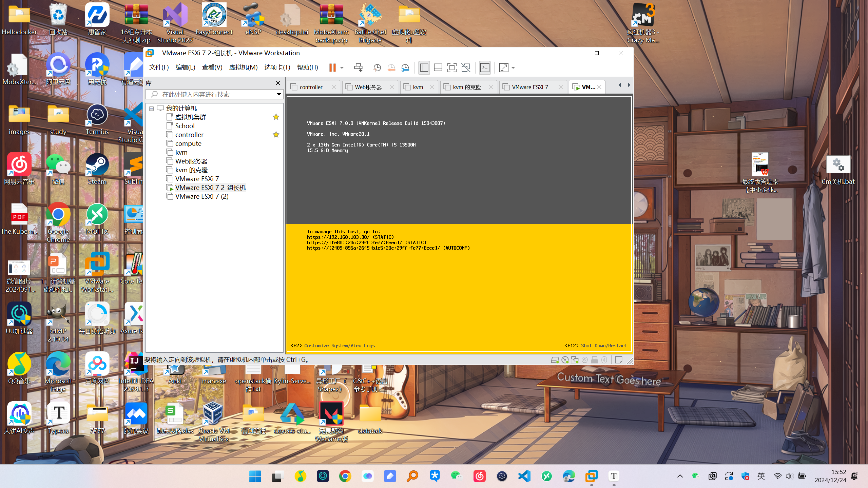The width and height of the screenshot is (868, 488).
Task: Close the 库 library panel
Action: click(x=278, y=83)
